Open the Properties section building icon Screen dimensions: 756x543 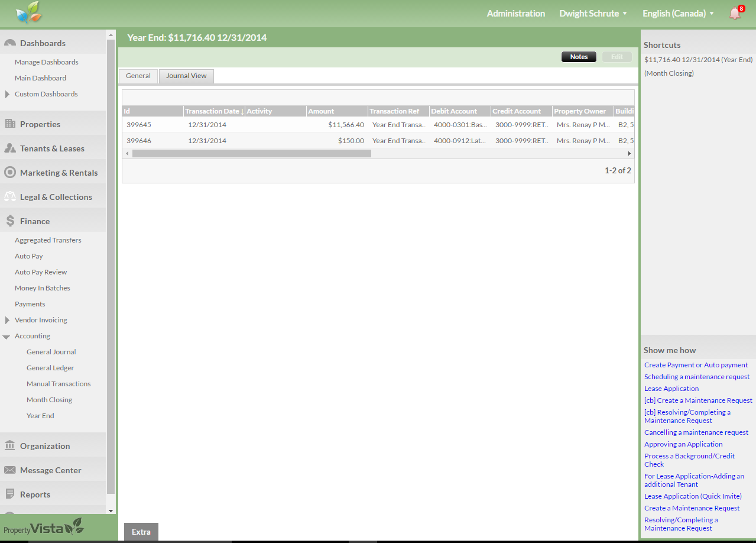10,124
